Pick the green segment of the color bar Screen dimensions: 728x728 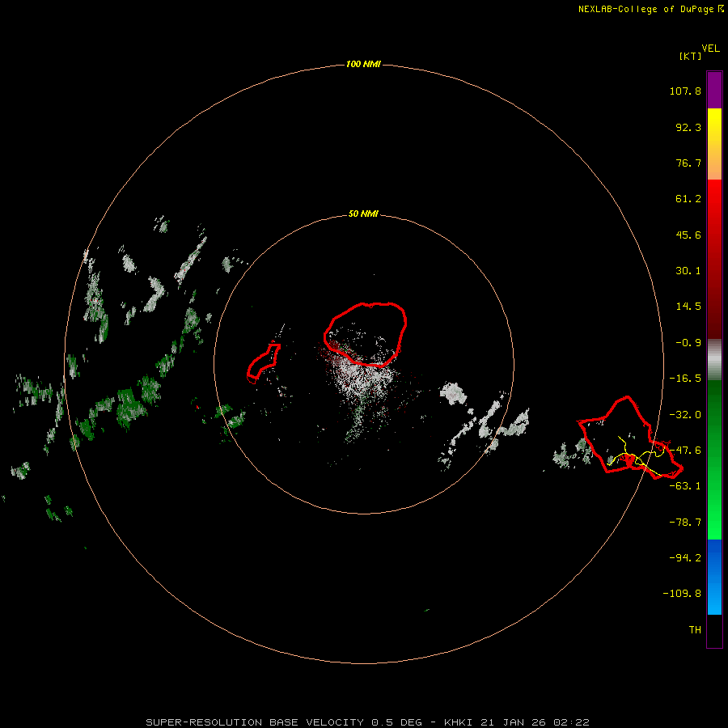click(x=714, y=459)
